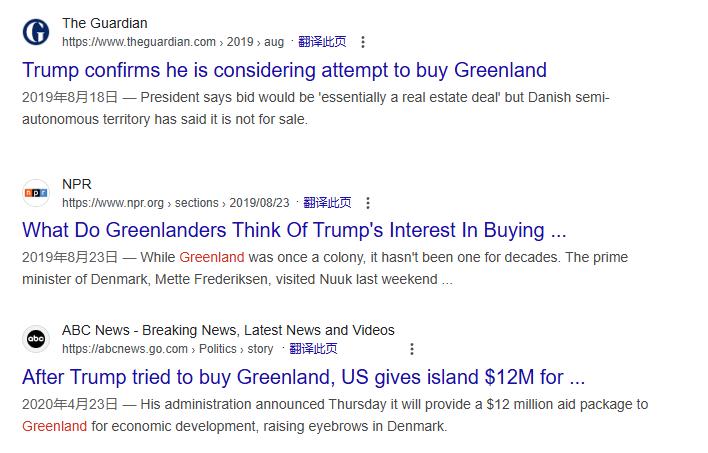Translate the ABC News result page

(x=313, y=349)
